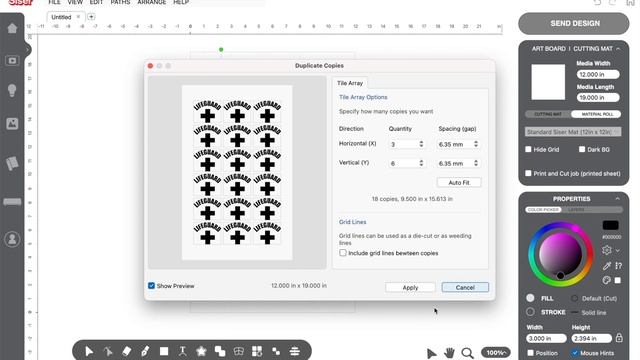Click the camera/media icon in left sidebar
The height and width of the screenshot is (360, 640).
pyautogui.click(x=12, y=61)
